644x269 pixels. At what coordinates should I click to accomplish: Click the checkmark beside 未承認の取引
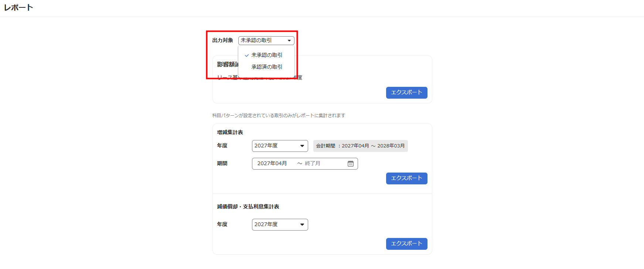coord(247,55)
